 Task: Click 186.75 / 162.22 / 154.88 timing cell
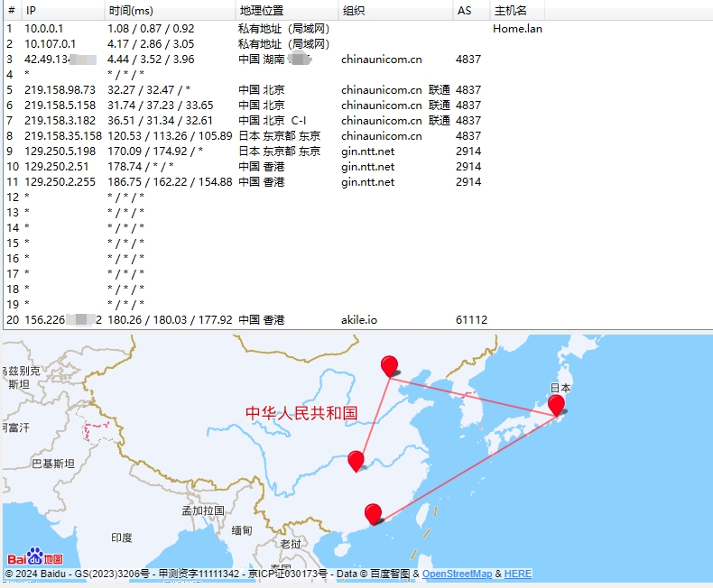170,182
